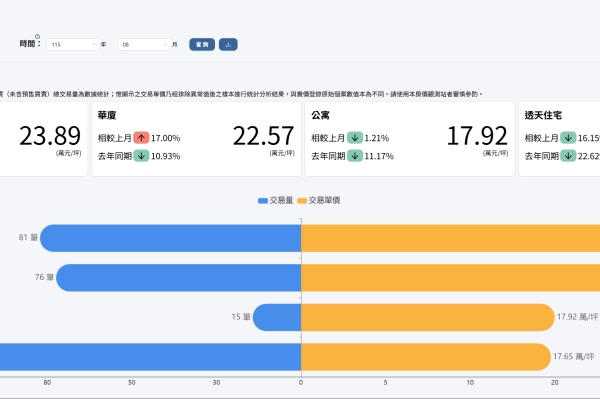Open the month dropdown showing 08
The width and height of the screenshot is (600, 400).
coord(145,44)
